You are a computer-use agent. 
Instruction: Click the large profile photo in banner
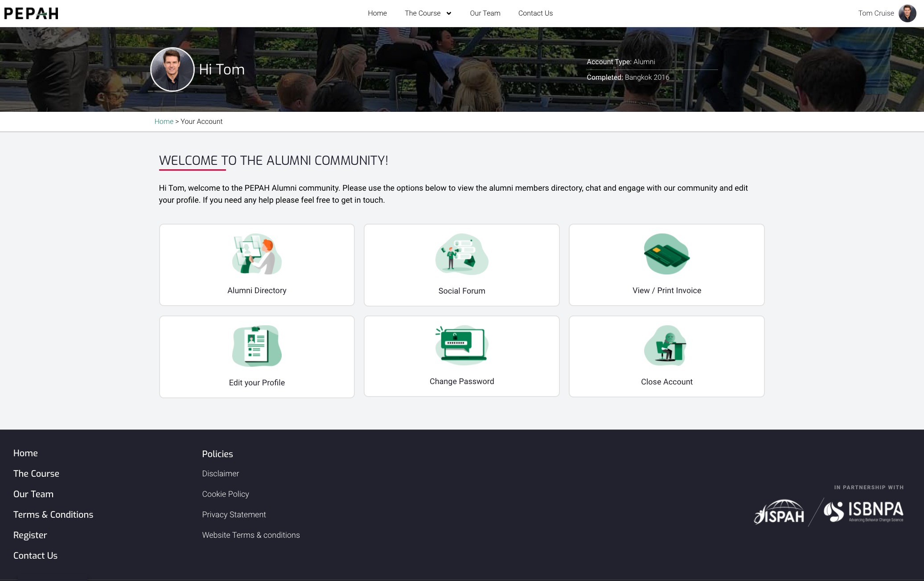point(172,70)
